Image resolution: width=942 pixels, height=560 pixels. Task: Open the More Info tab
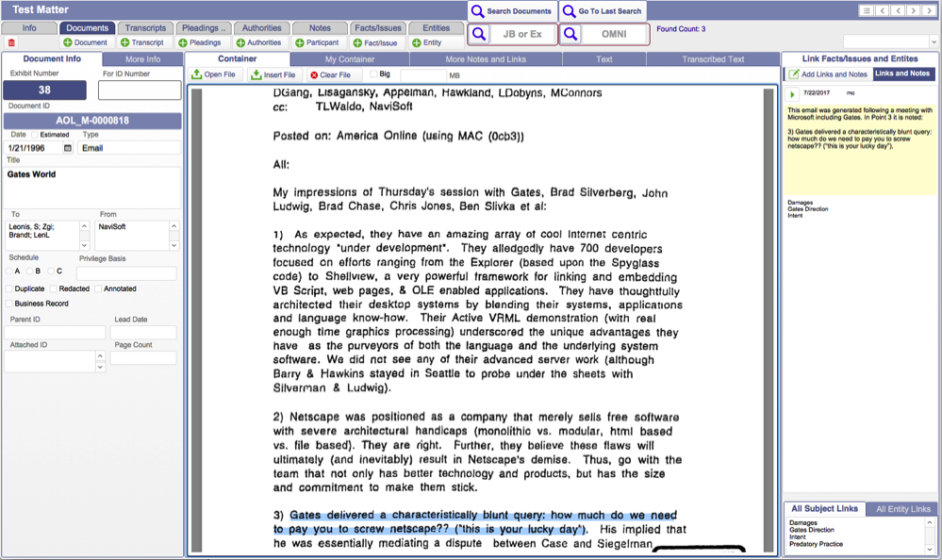142,59
